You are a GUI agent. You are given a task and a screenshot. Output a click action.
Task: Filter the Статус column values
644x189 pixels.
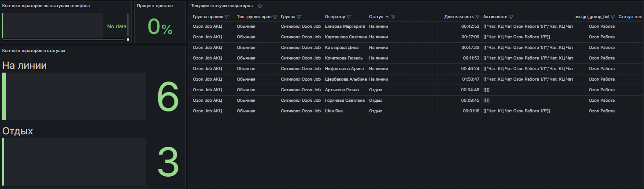[393, 17]
